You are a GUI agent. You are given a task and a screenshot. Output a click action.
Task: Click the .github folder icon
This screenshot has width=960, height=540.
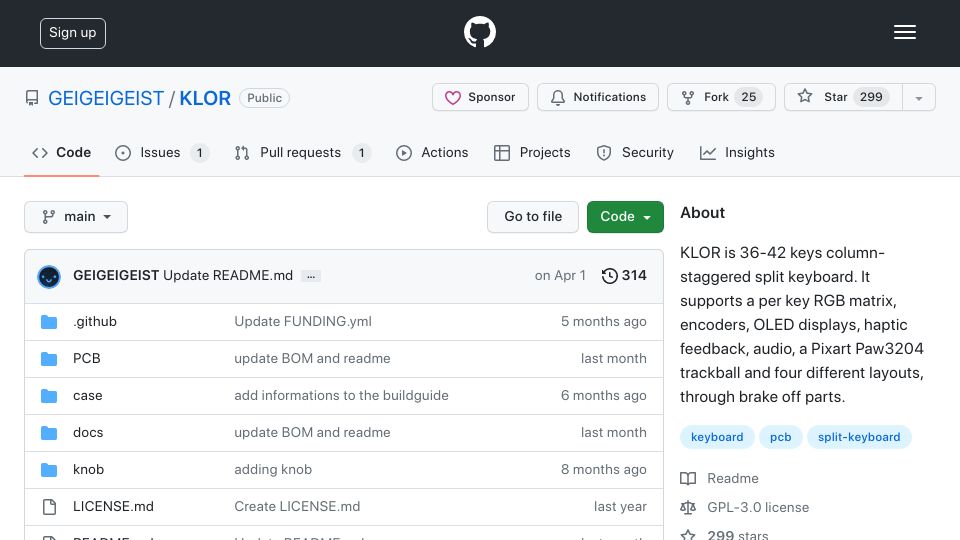(49, 321)
